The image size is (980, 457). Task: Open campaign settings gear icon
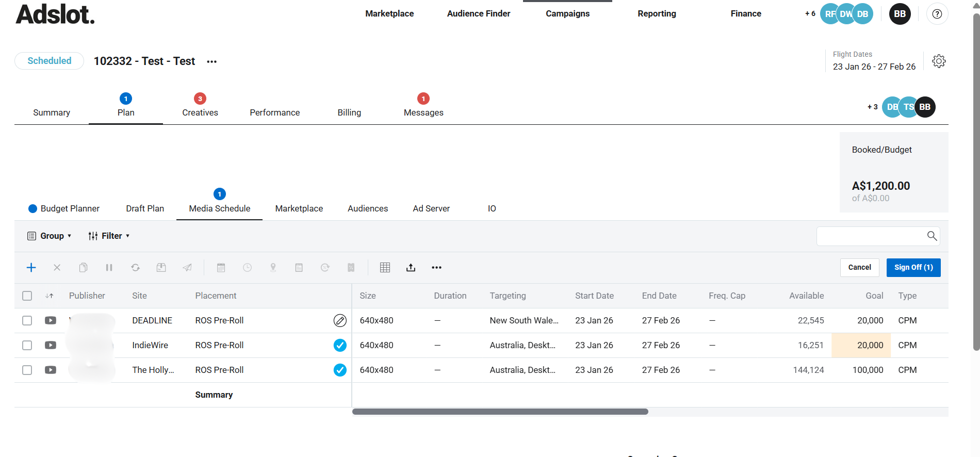click(x=939, y=61)
